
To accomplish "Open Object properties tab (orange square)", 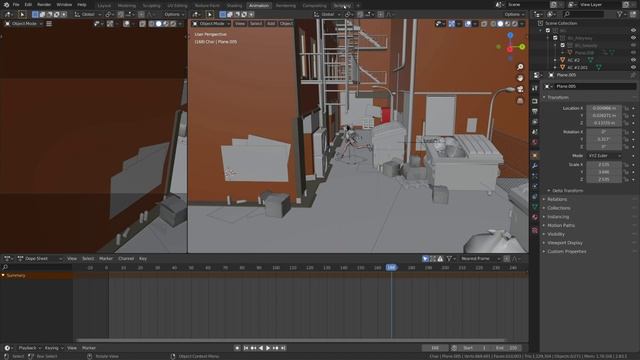I will pos(535,156).
